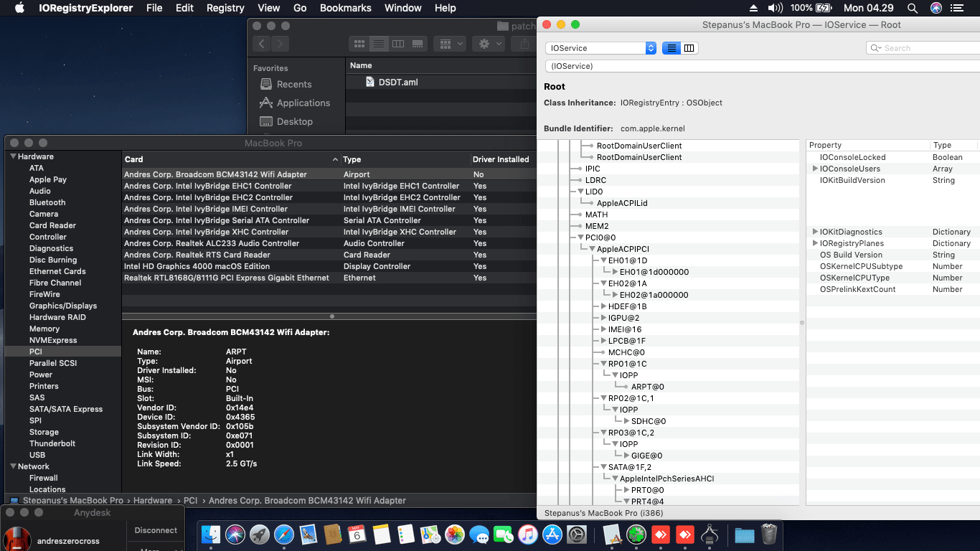Open App Store from the Dock
This screenshot has height=551, width=980.
point(552,534)
